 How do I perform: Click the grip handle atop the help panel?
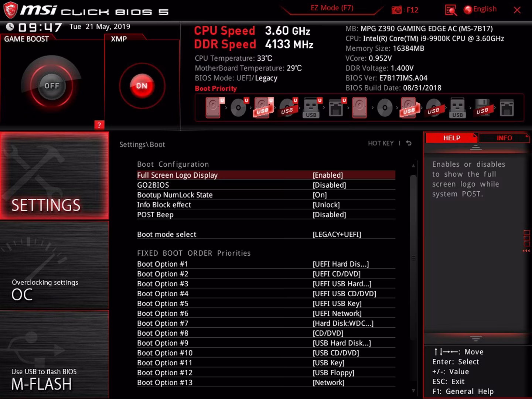476,148
